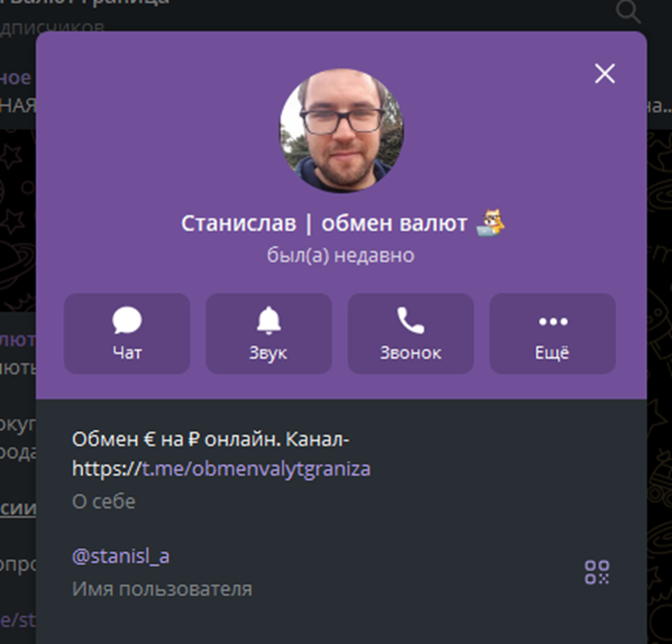Close the profile card with the X

pyautogui.click(x=605, y=73)
